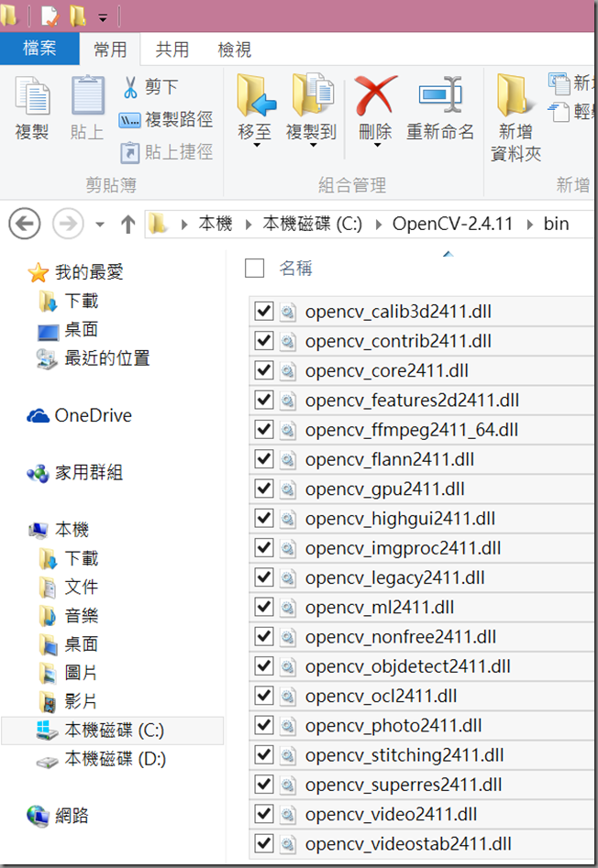The height and width of the screenshot is (868, 598).
Task: Open Copy to (複製到) dropdown arrow
Action: [313, 145]
